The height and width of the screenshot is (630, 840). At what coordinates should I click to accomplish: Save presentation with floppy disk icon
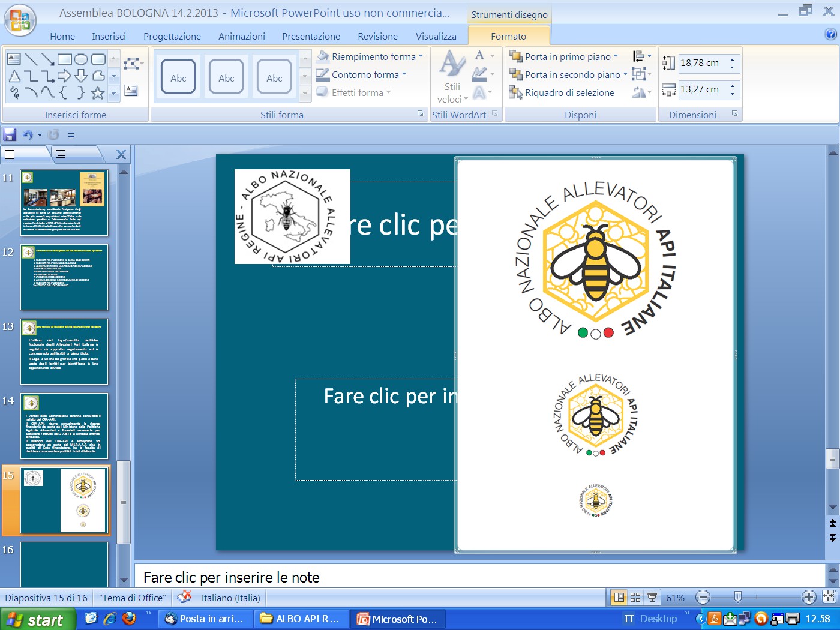(x=10, y=134)
